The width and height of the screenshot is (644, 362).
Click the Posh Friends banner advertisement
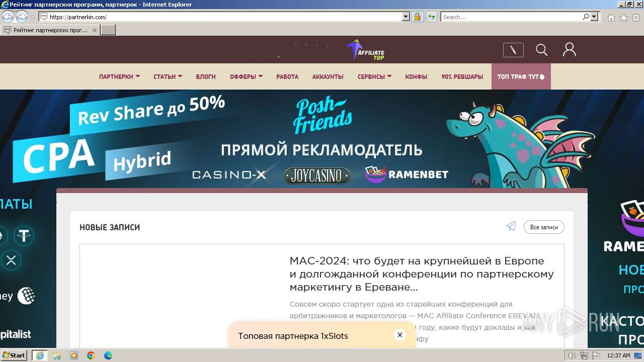click(x=322, y=139)
